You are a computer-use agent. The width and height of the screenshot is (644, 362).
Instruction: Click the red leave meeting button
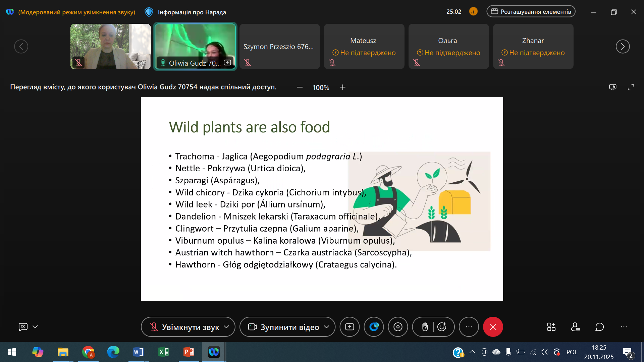[x=493, y=327]
